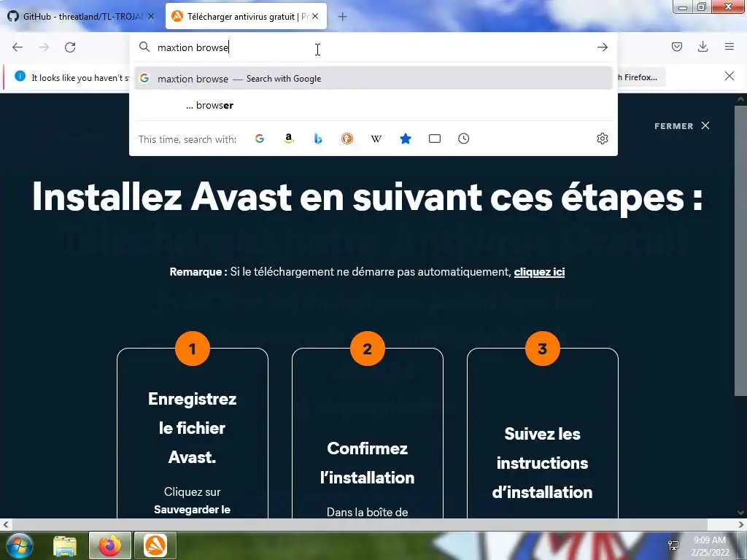Open File Explorer from the taskbar
This screenshot has width=747, height=560.
(x=65, y=545)
